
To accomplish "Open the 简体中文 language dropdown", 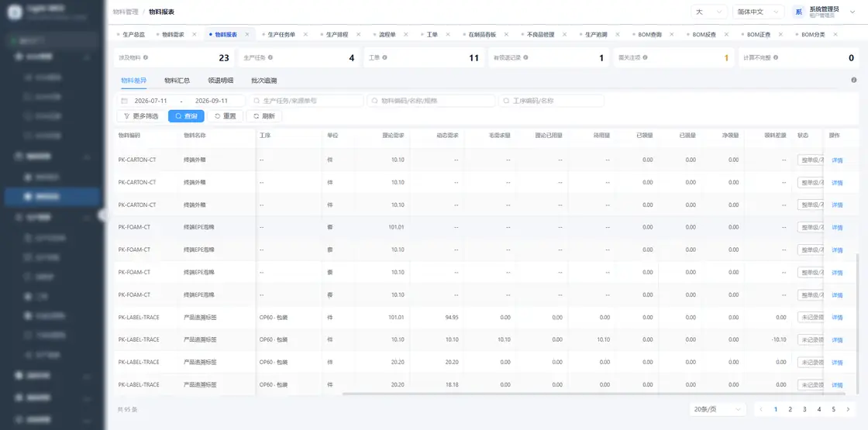I will (758, 12).
